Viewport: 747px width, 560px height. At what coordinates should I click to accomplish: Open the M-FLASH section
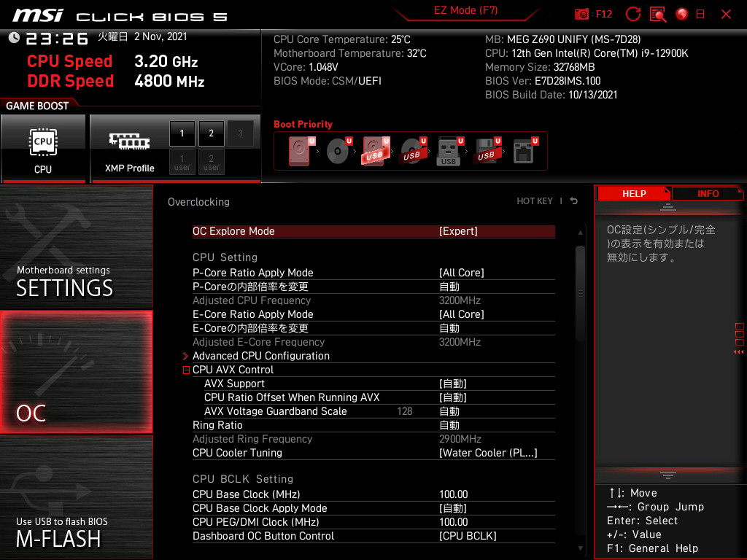click(x=76, y=497)
